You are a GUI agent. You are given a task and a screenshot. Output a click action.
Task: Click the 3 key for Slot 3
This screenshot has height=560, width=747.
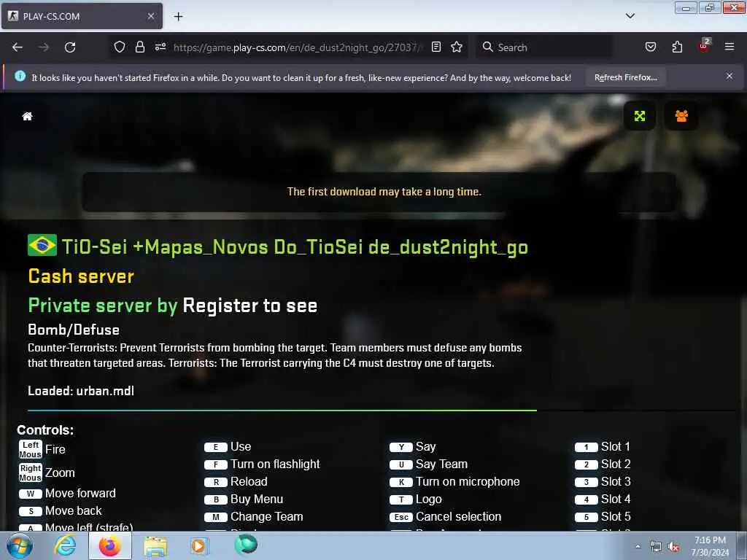[586, 483]
